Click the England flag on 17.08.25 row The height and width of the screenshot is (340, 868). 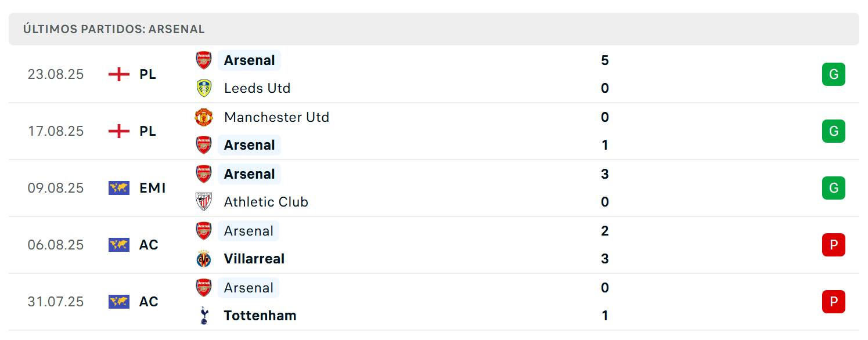[119, 131]
